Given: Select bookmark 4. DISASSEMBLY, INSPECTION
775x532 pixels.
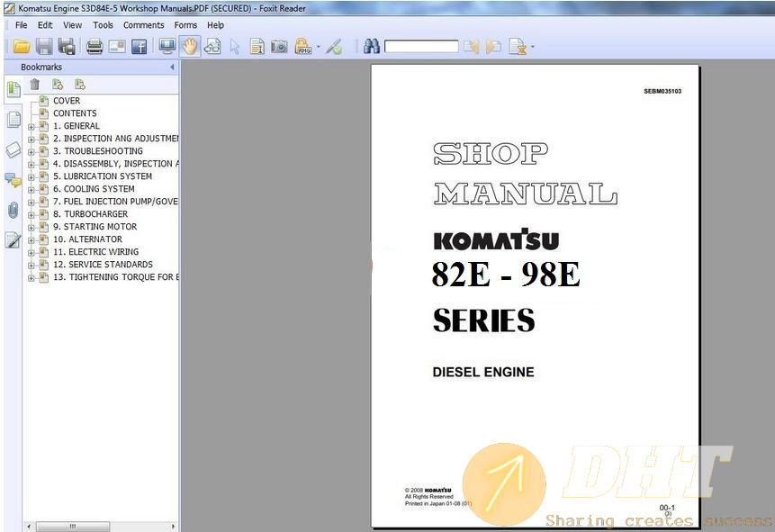Looking at the screenshot, I should 116,164.
